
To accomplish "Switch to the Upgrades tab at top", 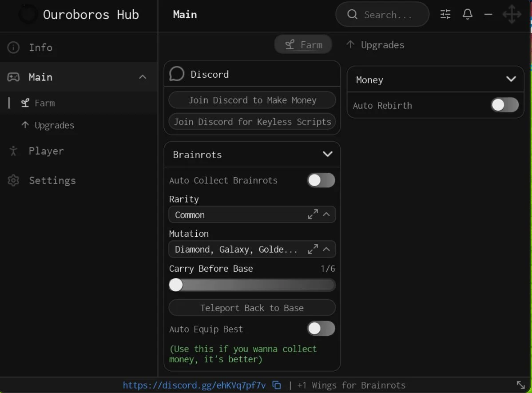I will pos(375,45).
